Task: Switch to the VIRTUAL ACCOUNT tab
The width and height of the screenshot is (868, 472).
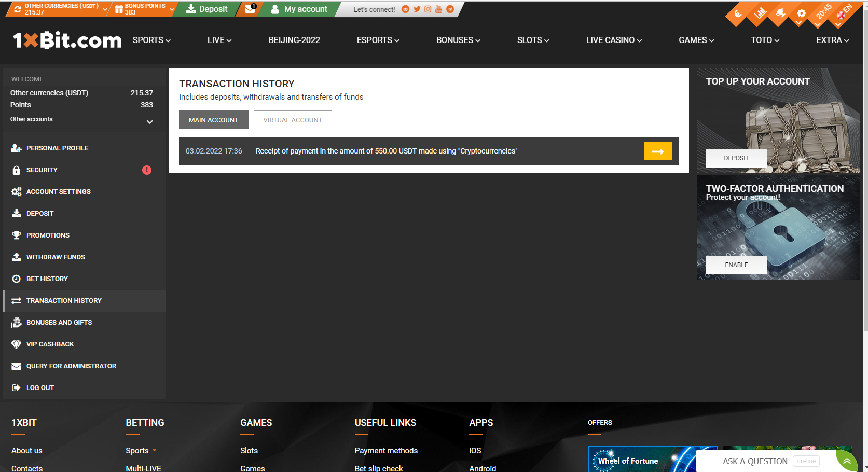Action: [x=293, y=120]
